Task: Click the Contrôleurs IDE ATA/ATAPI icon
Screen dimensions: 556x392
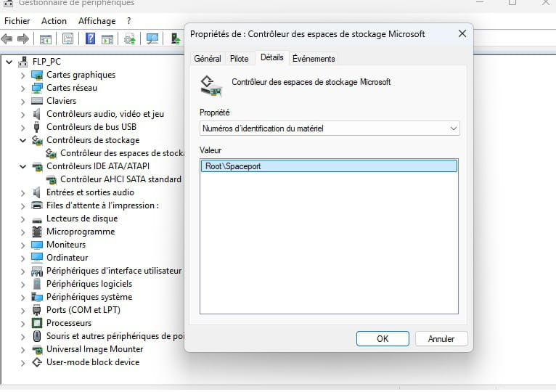Action: 37,167
